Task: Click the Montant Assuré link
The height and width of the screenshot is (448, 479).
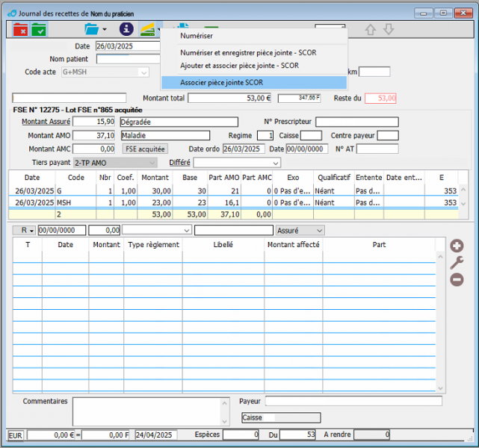Action: [46, 122]
